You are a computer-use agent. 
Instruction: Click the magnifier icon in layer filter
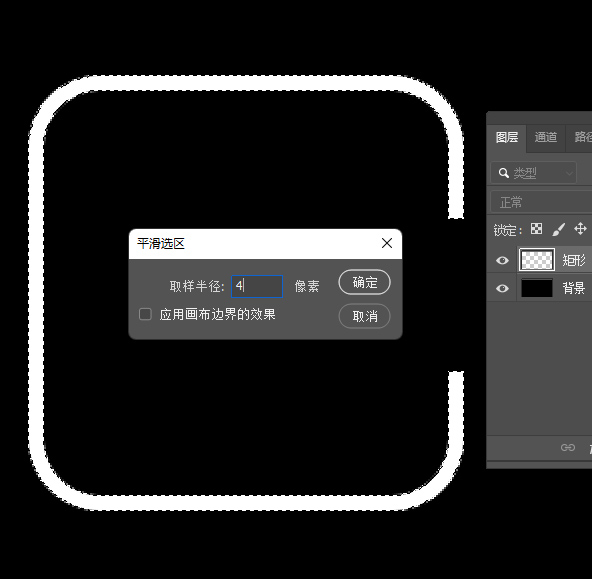tap(504, 173)
